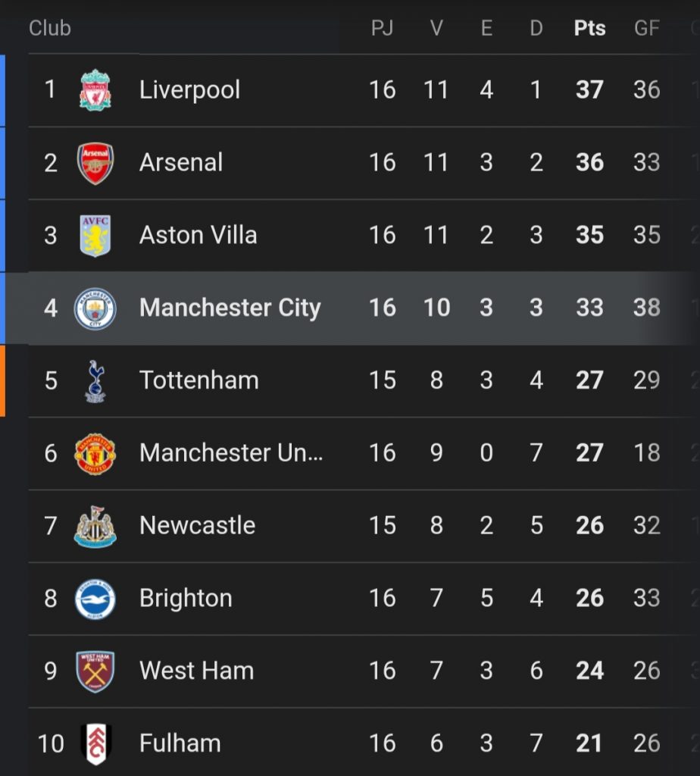
Task: Open the Liverpool team name link
Action: (x=190, y=90)
